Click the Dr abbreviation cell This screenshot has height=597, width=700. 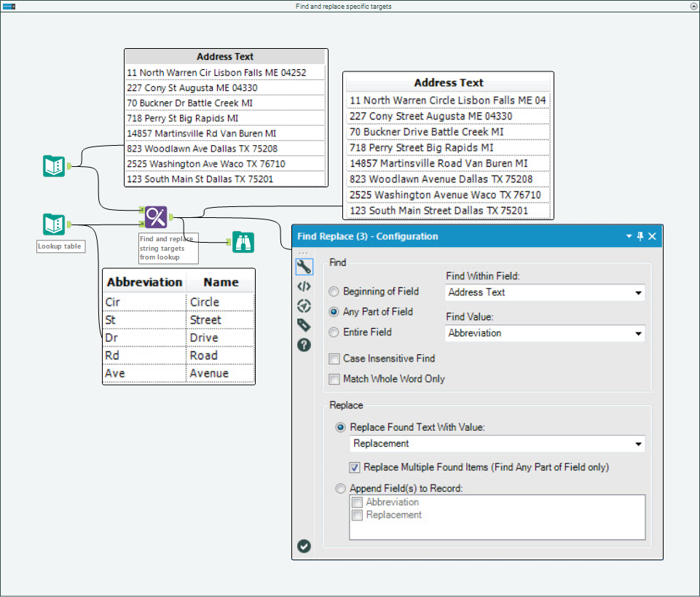145,338
